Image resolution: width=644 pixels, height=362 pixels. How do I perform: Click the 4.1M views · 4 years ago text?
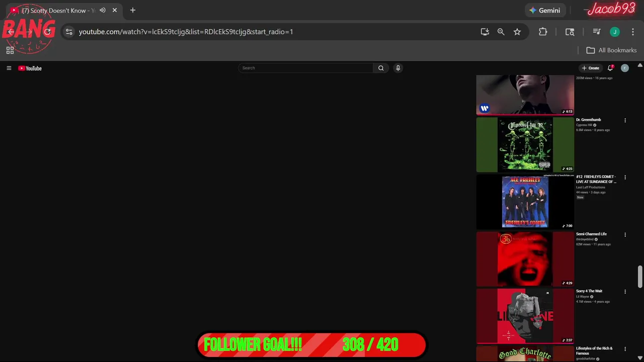pos(593,302)
